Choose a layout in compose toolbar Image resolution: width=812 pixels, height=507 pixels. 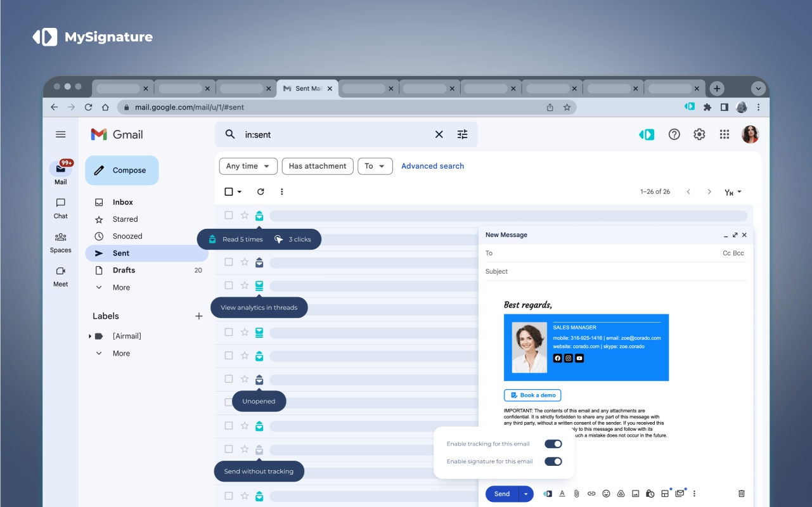[665, 494]
